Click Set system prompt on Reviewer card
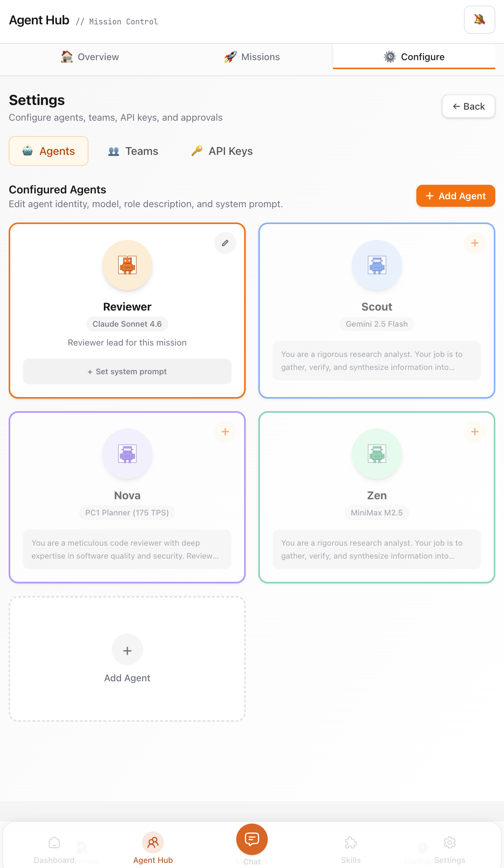 tap(127, 371)
